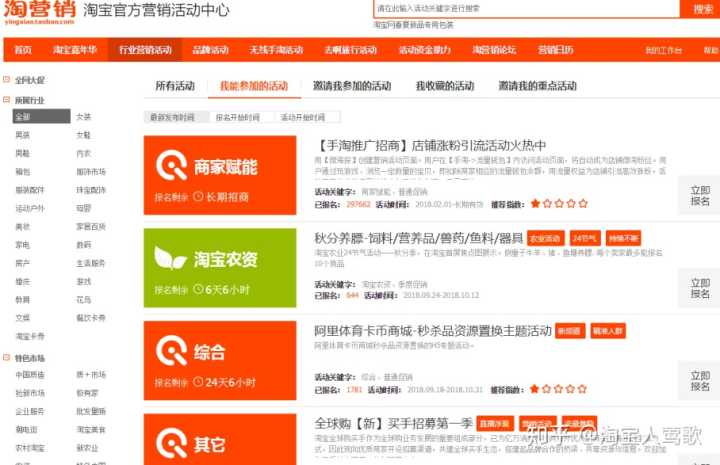This screenshot has width=720, height=465.
Task: Select 餐饮卡券 industry filter
Action: tap(91, 318)
